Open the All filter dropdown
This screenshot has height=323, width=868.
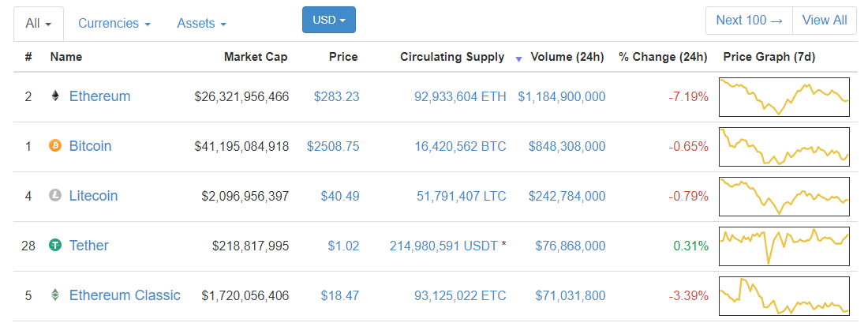(39, 24)
